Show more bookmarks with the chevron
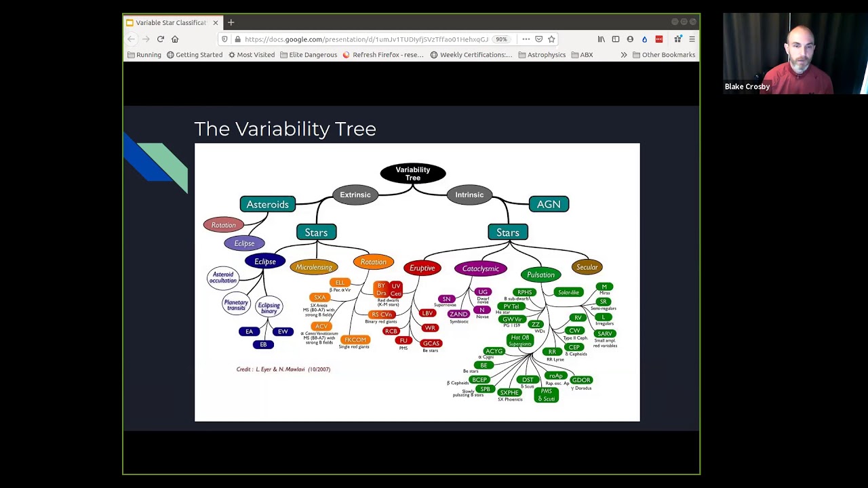Image resolution: width=868 pixels, height=488 pixels. [624, 55]
